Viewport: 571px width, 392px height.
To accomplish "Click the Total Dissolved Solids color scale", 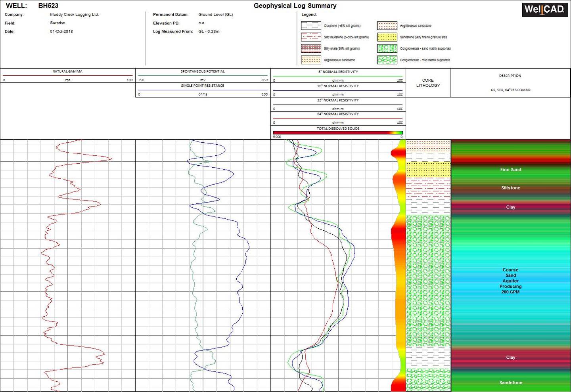I will (x=338, y=133).
